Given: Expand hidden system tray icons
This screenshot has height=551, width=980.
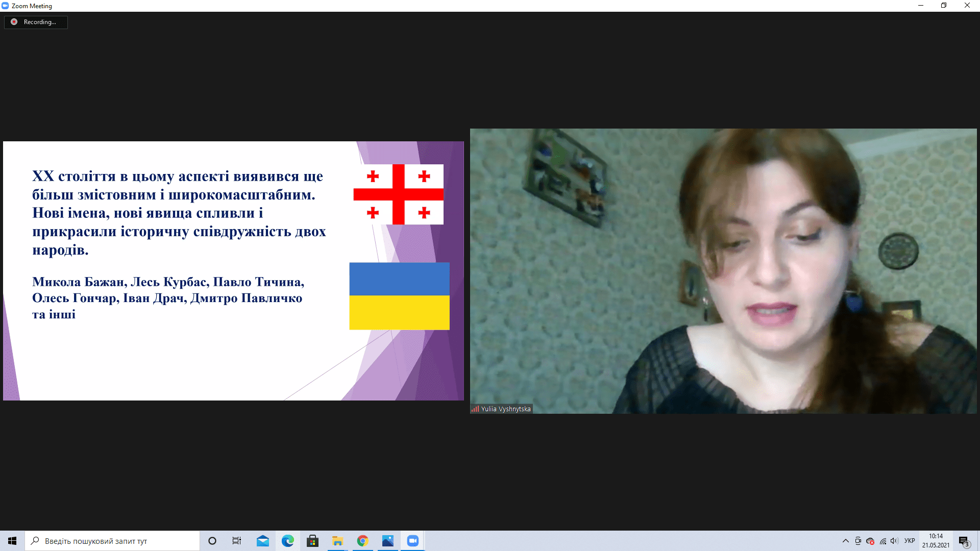Looking at the screenshot, I should [x=845, y=541].
